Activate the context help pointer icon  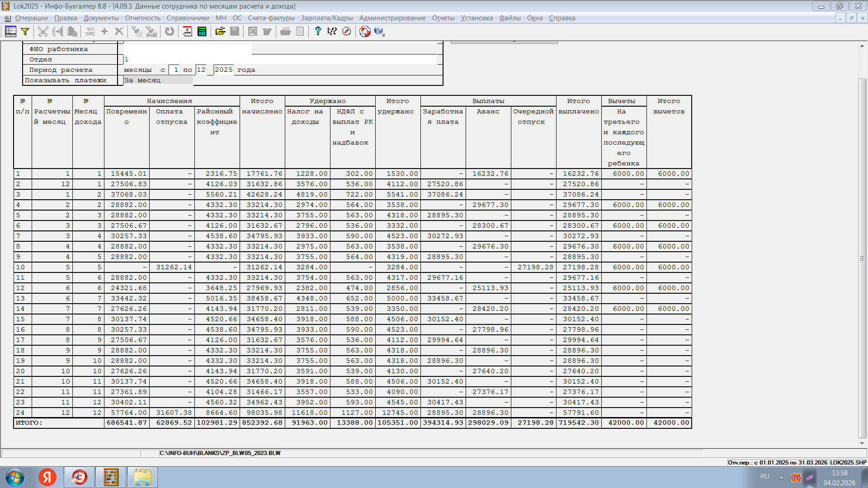332,31
